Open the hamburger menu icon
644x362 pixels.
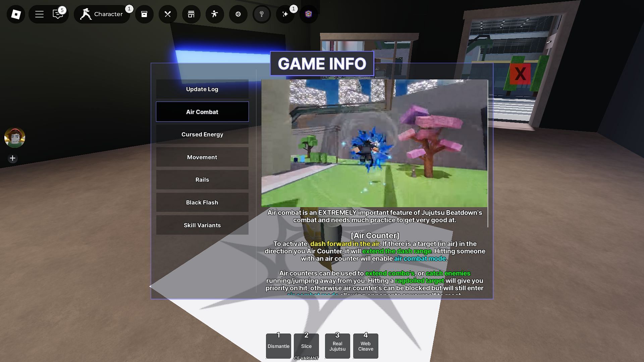(39, 14)
